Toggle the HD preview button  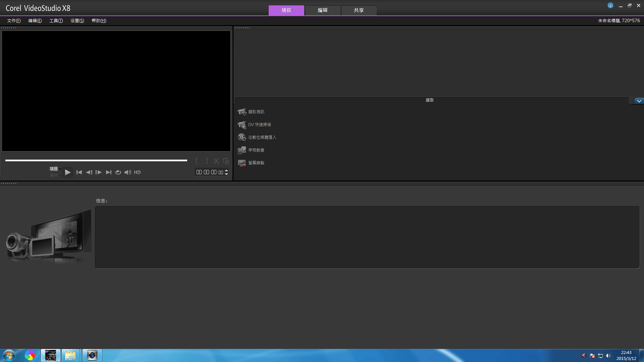(x=137, y=172)
